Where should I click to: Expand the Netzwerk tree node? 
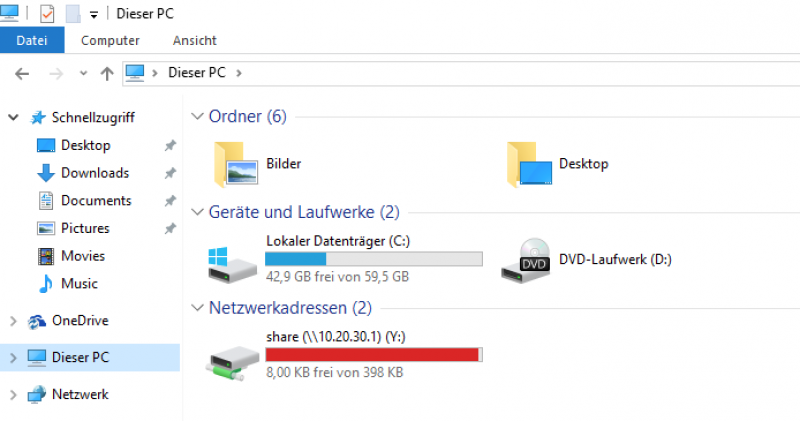point(13,394)
